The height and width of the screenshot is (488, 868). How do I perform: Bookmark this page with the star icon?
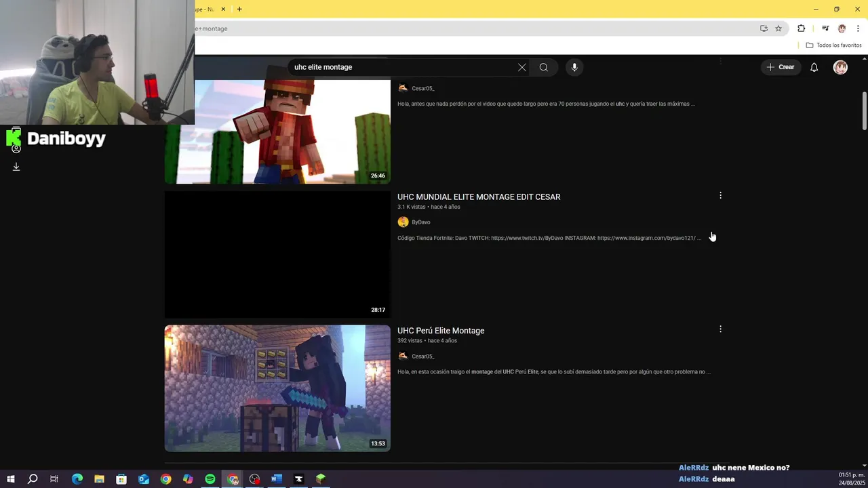778,28
